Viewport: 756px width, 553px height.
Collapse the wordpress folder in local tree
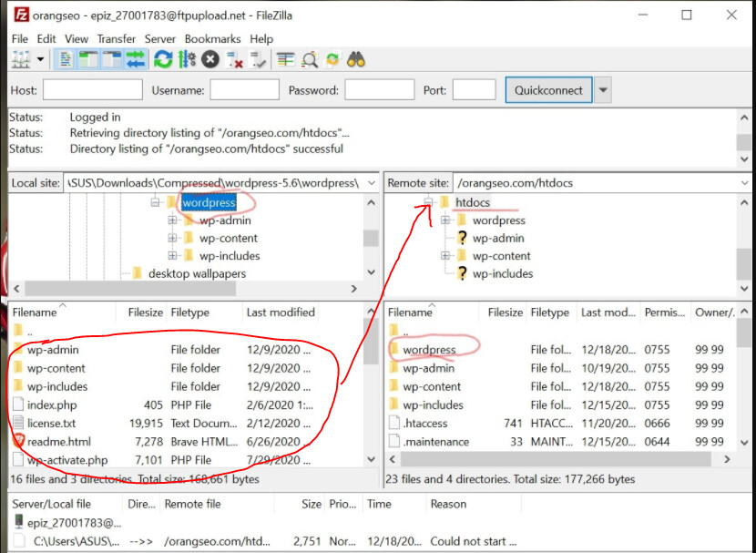pyautogui.click(x=155, y=202)
